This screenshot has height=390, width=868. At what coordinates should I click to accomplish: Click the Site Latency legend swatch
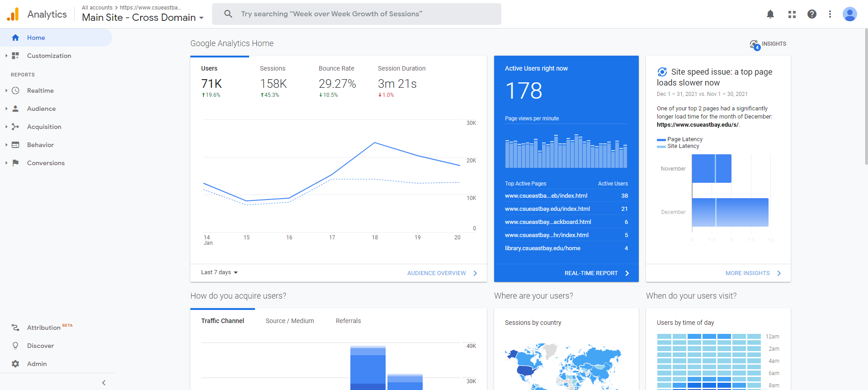click(661, 147)
